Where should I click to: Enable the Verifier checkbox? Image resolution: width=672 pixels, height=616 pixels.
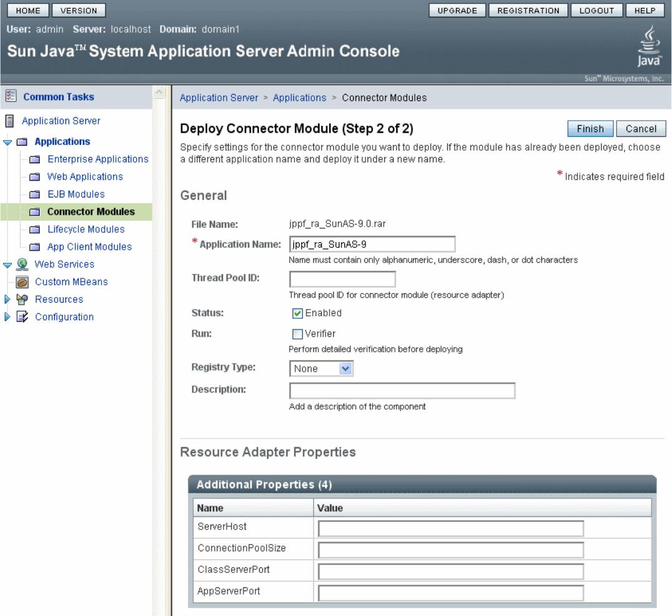[x=298, y=334]
